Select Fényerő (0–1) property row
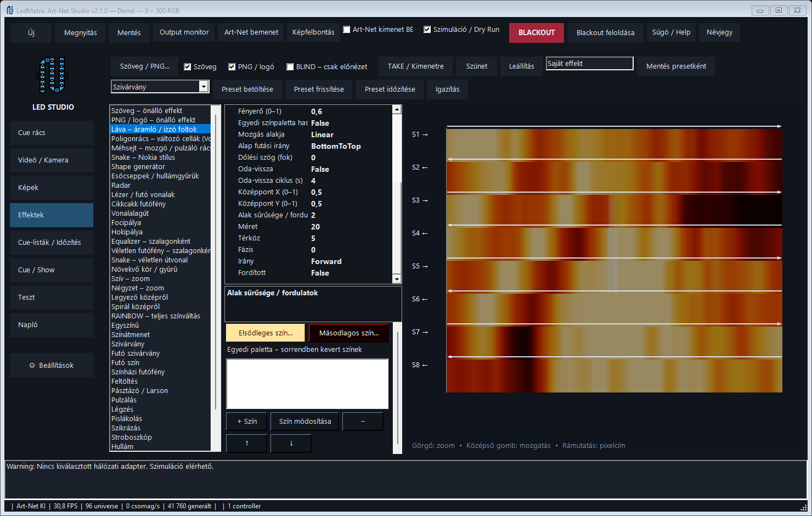 pos(309,111)
